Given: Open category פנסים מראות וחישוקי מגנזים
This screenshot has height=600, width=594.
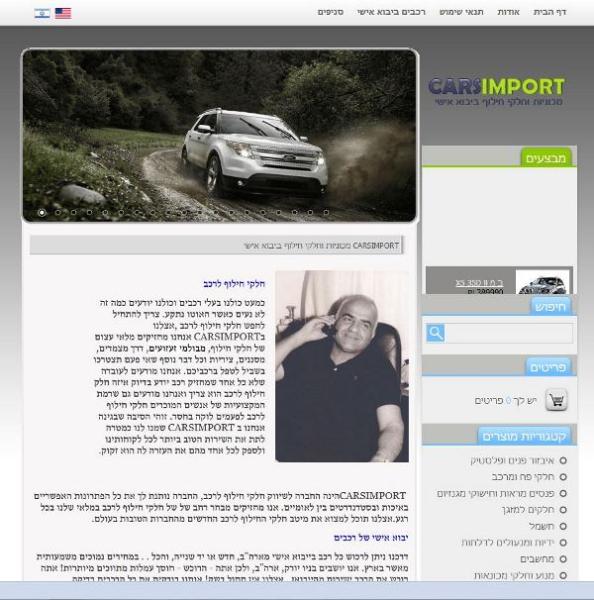Looking at the screenshot, I should coord(496,494).
